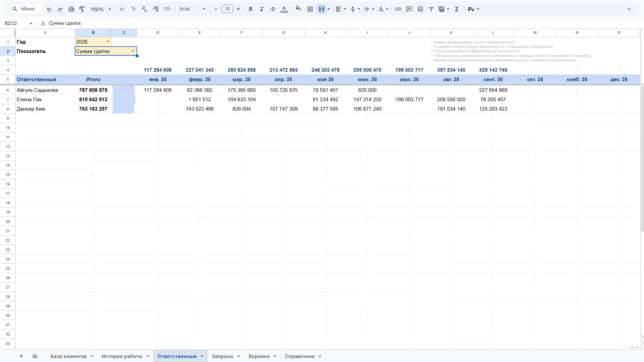This screenshot has height=362, width=644.
Task: Expand the year 2026 dropdown in B1
Action: point(108,42)
